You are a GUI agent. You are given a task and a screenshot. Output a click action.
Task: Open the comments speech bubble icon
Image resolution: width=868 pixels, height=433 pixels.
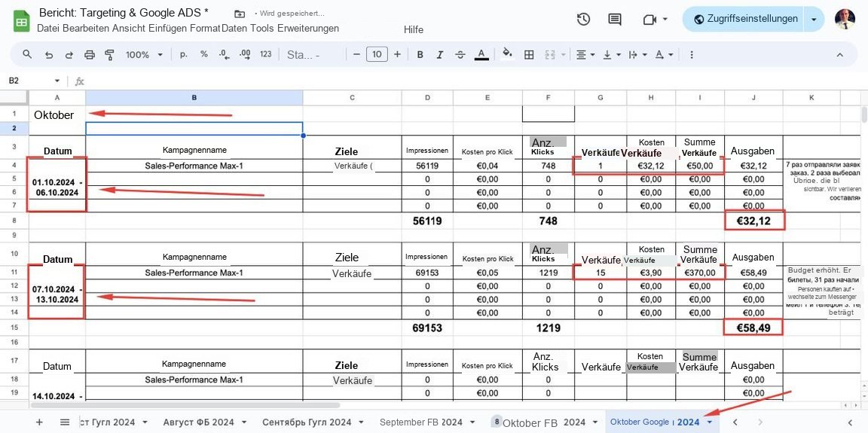pyautogui.click(x=615, y=20)
